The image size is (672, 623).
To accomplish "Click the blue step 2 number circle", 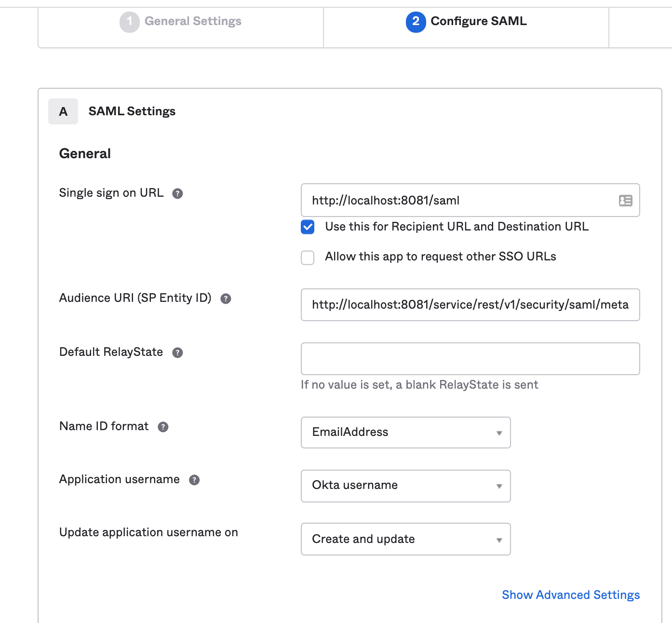I will [x=416, y=22].
